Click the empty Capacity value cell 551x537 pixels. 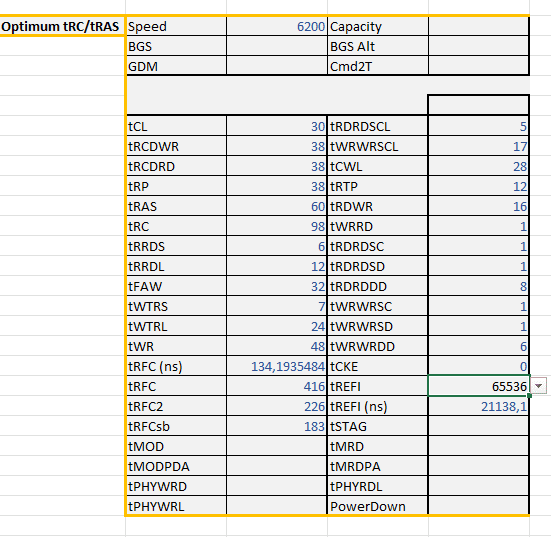[479, 26]
